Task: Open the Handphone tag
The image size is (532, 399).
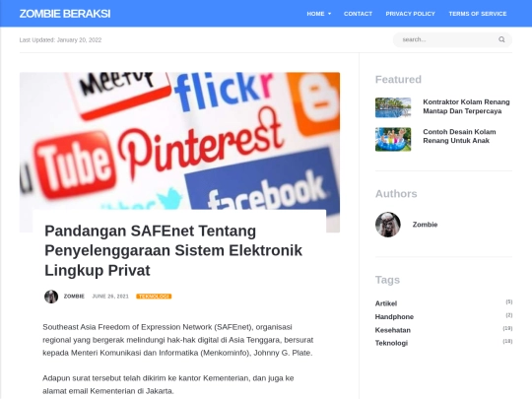Action: point(394,316)
